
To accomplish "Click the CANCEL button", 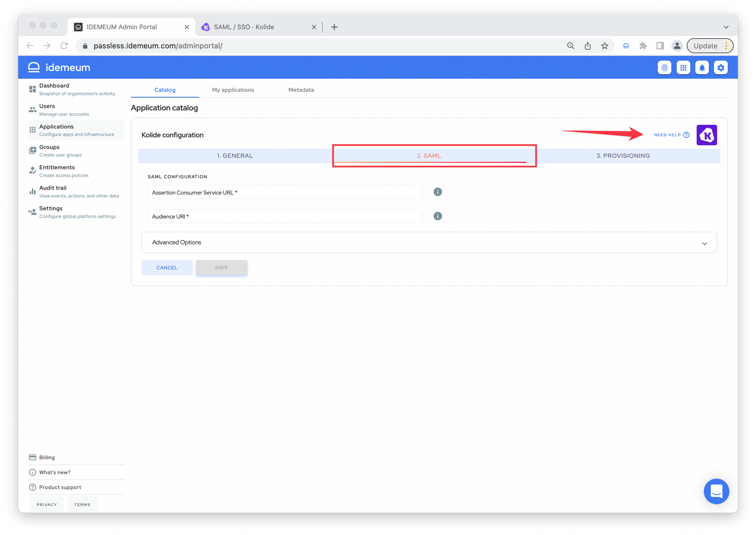I will tap(167, 268).
